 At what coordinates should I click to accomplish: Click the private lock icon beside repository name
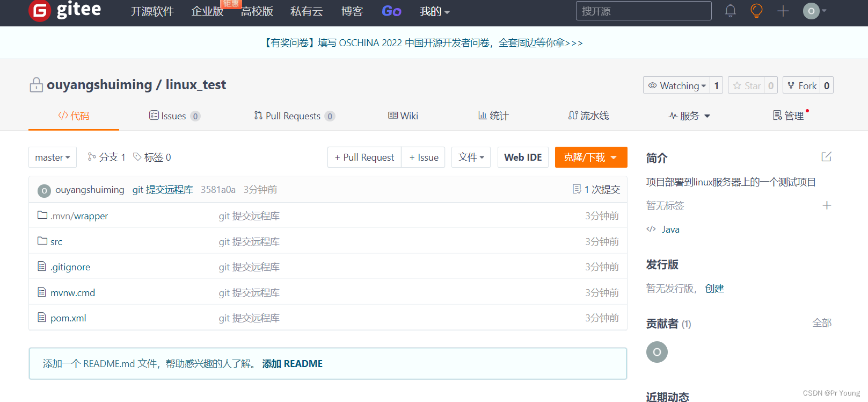coord(36,85)
